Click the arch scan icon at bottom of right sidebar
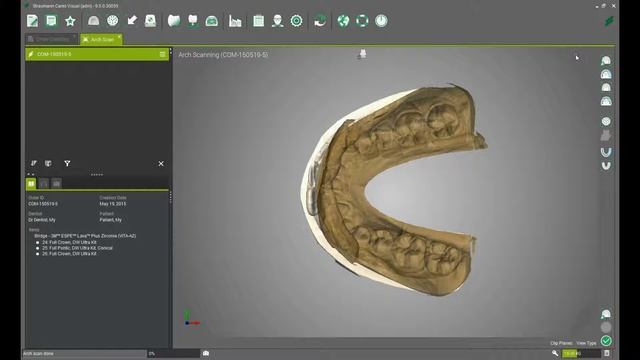 [x=606, y=314]
